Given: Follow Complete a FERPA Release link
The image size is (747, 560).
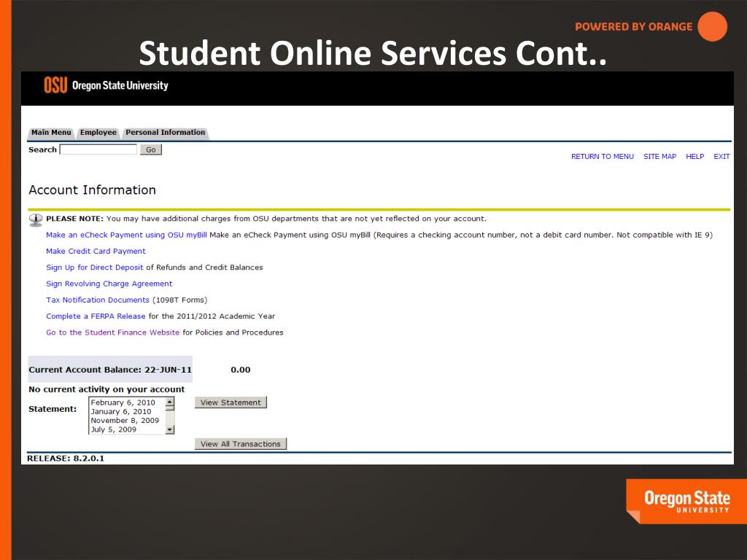Looking at the screenshot, I should pos(96,316).
